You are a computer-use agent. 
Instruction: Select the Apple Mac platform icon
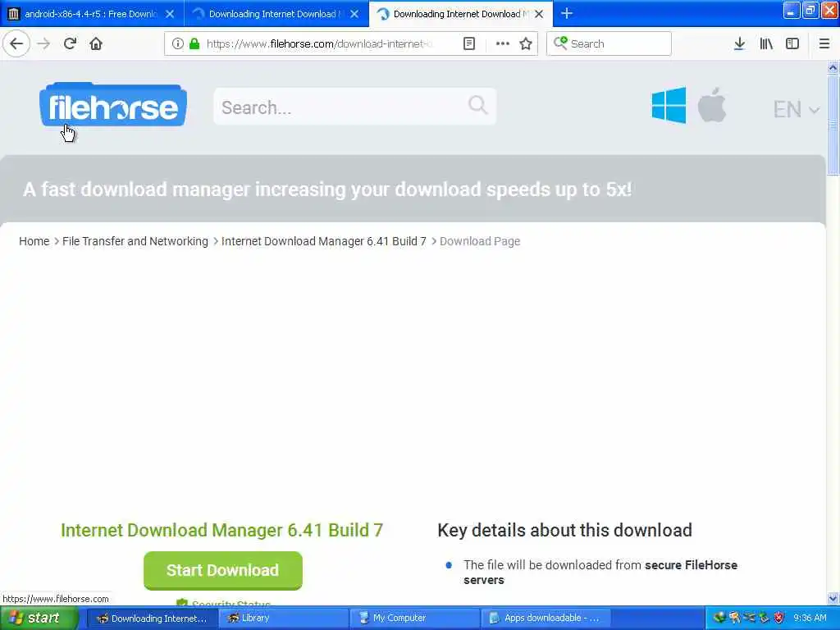[x=712, y=105]
